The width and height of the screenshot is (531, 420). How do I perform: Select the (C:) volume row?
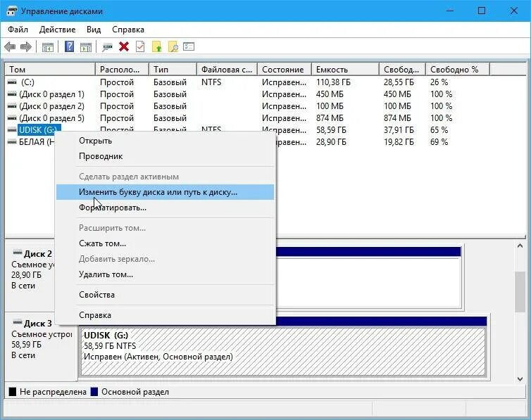click(x=265, y=82)
